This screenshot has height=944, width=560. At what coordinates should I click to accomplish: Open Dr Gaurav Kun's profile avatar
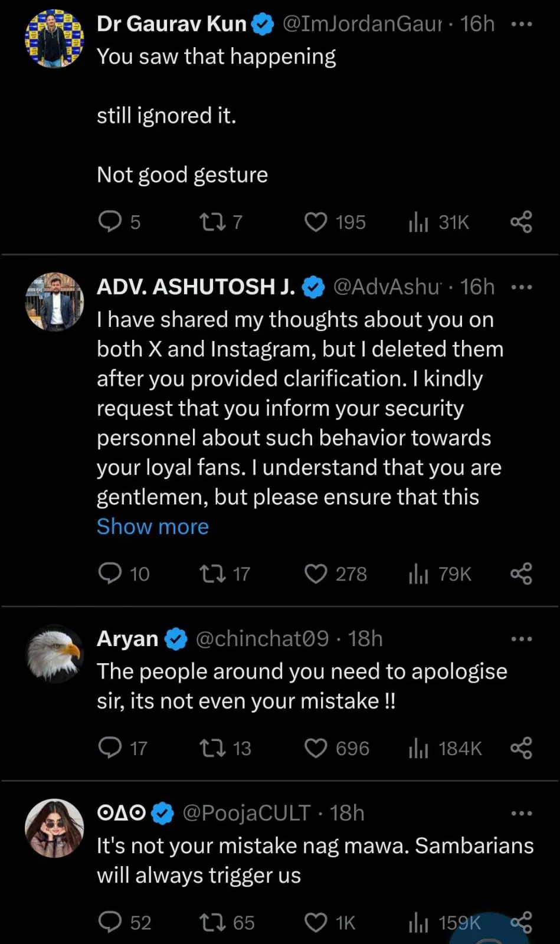pos(54,38)
